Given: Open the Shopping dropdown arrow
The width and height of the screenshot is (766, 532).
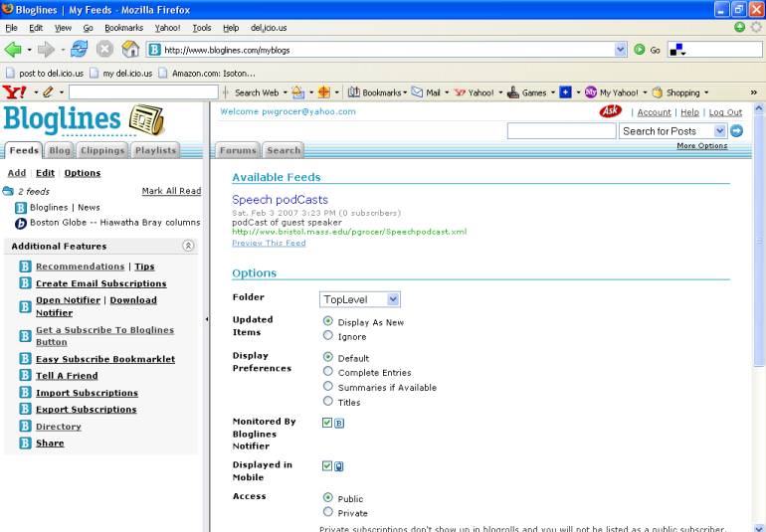Looking at the screenshot, I should (x=706, y=92).
